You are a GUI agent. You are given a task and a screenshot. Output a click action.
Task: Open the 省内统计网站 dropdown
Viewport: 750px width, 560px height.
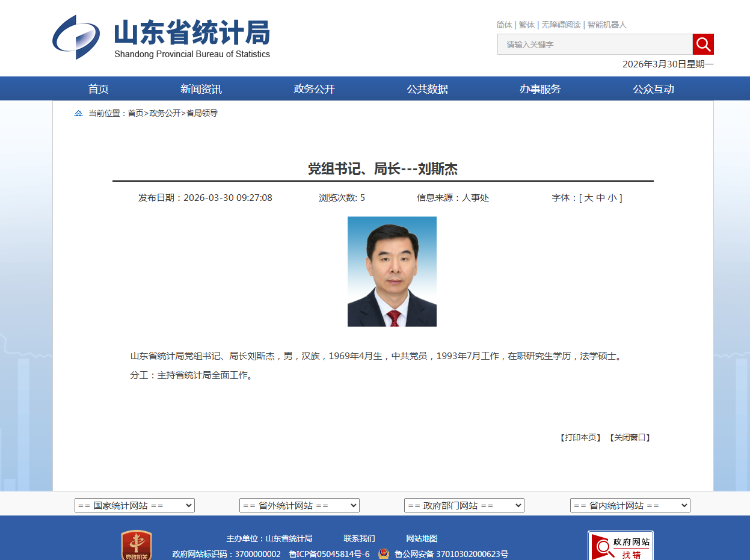(630, 506)
